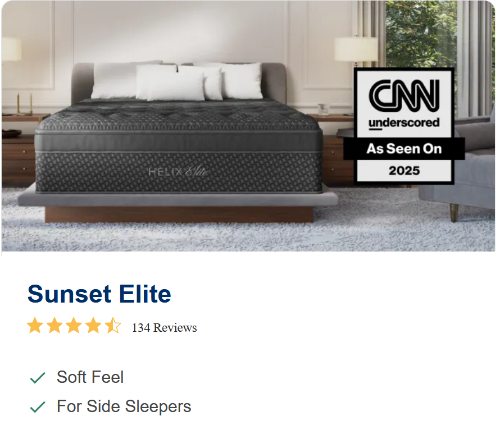Image resolution: width=500 pixels, height=448 pixels.
Task: Open the Sunset Elite product title
Action: pos(99,294)
